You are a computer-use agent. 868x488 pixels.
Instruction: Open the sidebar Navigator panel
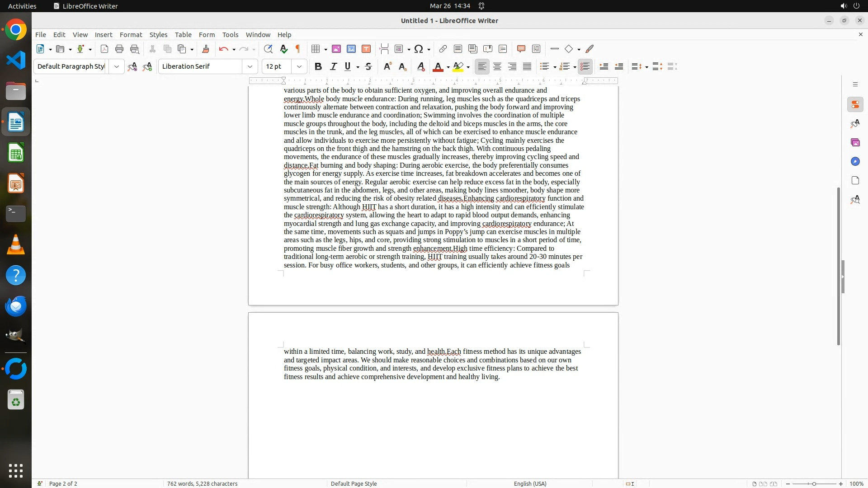(855, 162)
